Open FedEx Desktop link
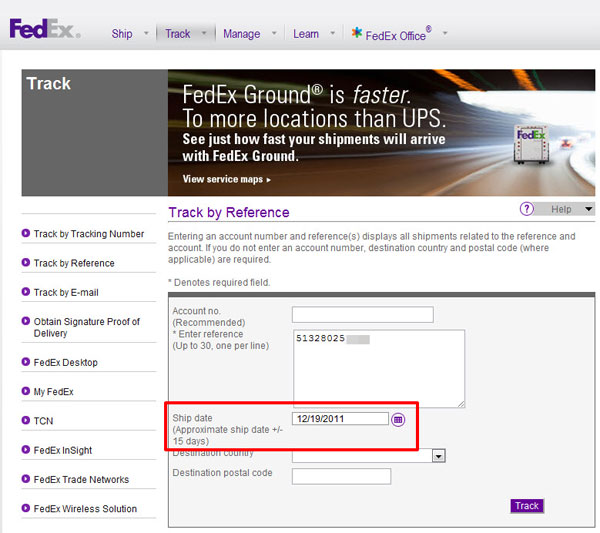The height and width of the screenshot is (533, 600). pos(65,362)
